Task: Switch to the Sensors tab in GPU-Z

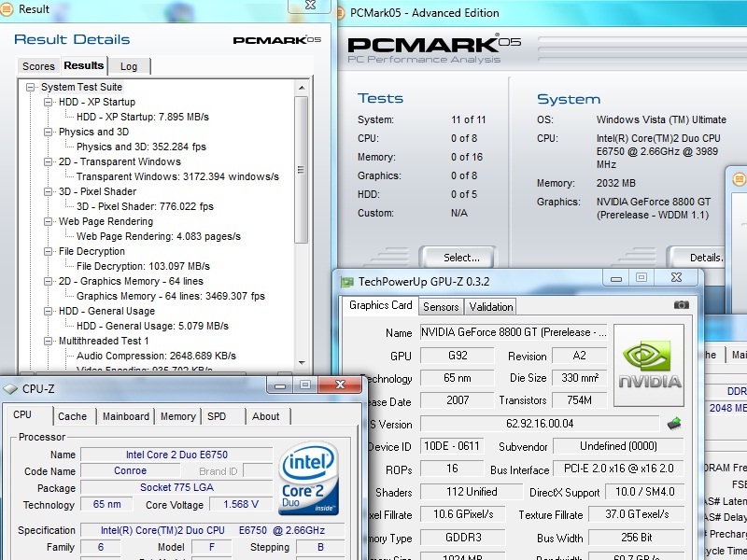Action: point(441,307)
